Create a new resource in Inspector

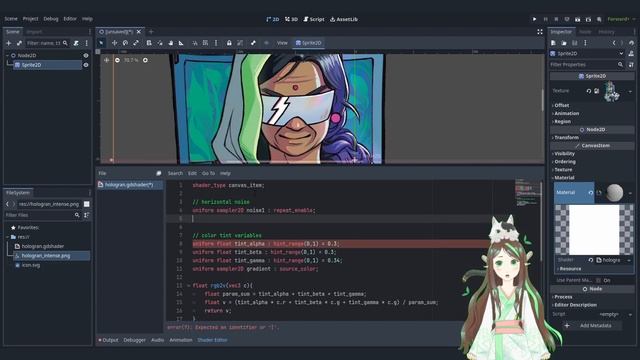pyautogui.click(x=553, y=43)
